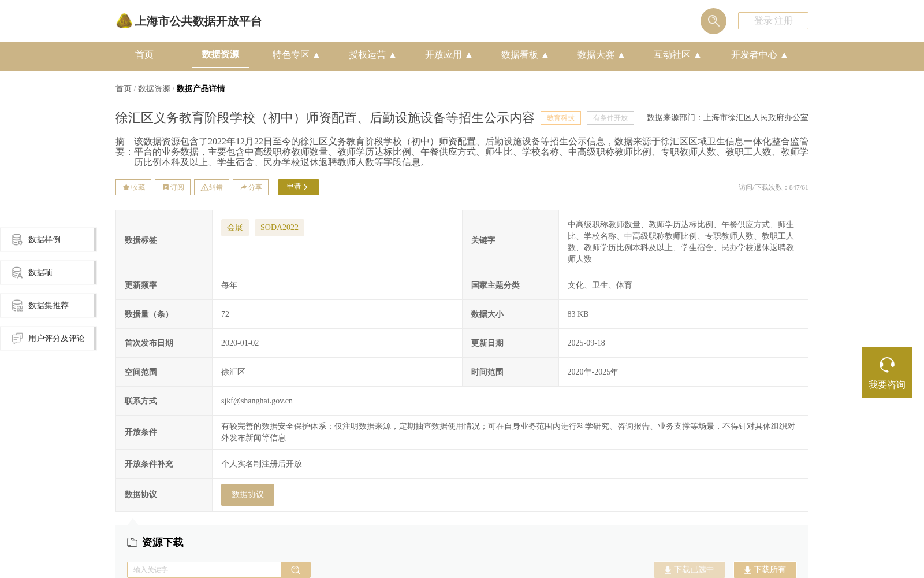This screenshot has width=924, height=578.
Task: Click the 教育科技 category tag
Action: point(561,118)
